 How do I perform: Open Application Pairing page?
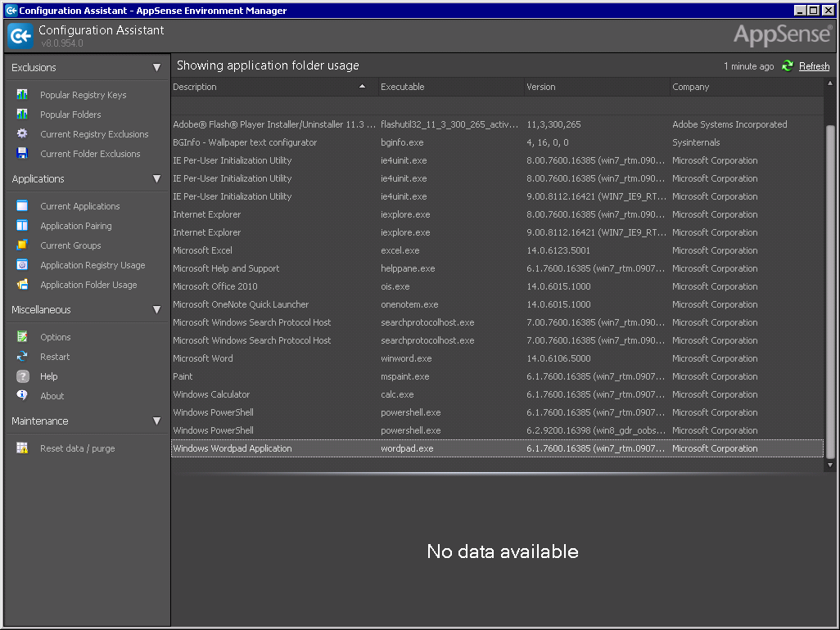click(76, 226)
